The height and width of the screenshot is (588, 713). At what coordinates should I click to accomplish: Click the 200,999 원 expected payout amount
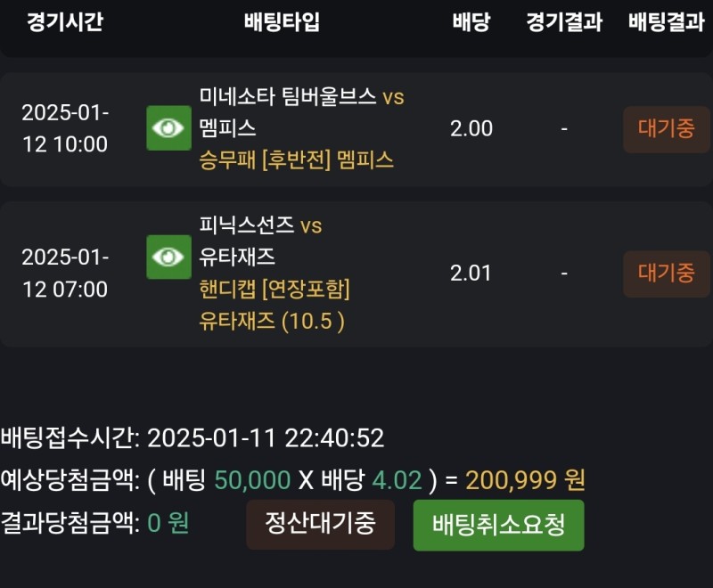[x=525, y=481]
